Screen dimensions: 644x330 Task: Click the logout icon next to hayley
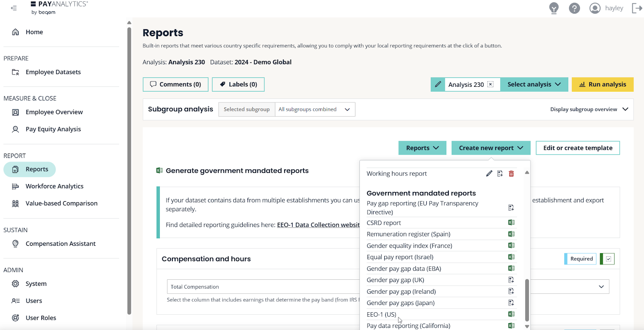637,8
